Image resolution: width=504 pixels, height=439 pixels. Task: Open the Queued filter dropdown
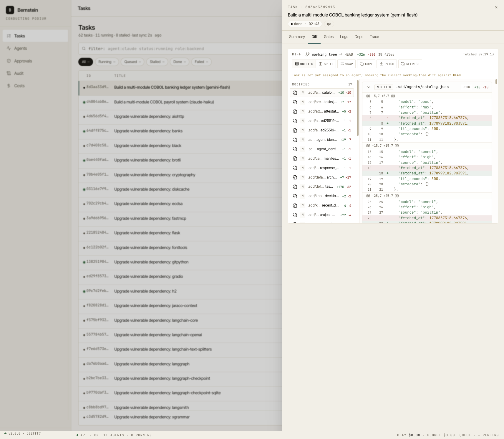pos(132,62)
